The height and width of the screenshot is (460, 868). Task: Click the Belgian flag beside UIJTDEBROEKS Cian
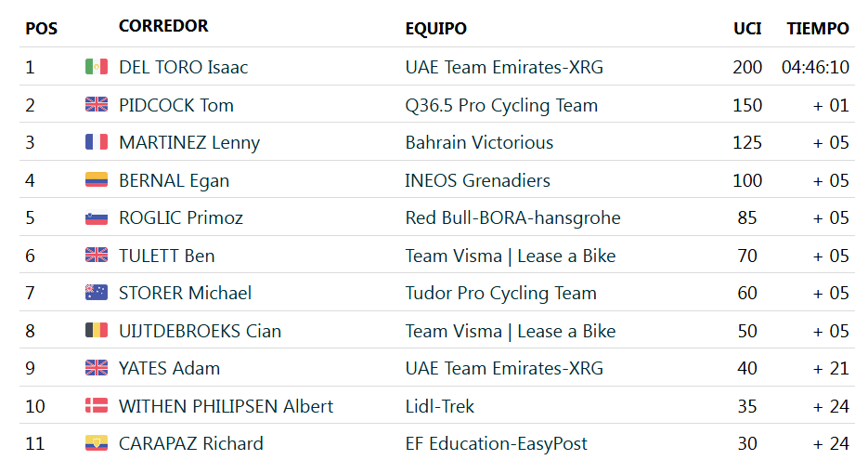(x=96, y=331)
